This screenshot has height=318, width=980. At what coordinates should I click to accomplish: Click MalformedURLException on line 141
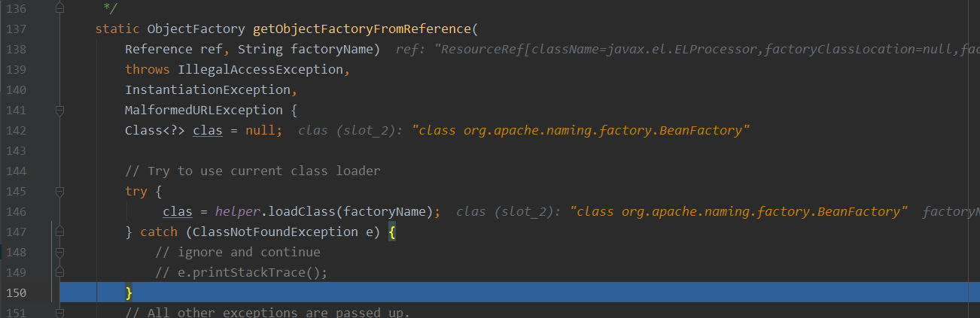[204, 111]
